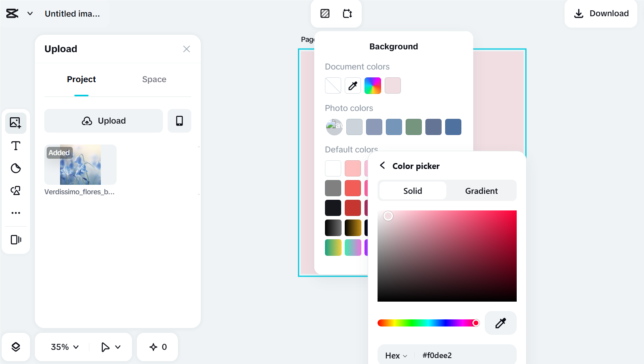Select the light gray photo color
Image resolution: width=644 pixels, height=364 pixels.
tap(354, 127)
